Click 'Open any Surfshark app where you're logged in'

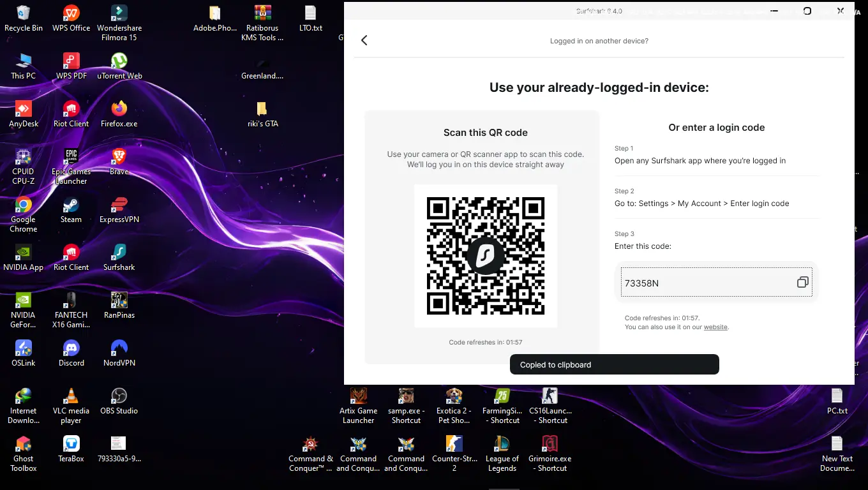coord(700,161)
